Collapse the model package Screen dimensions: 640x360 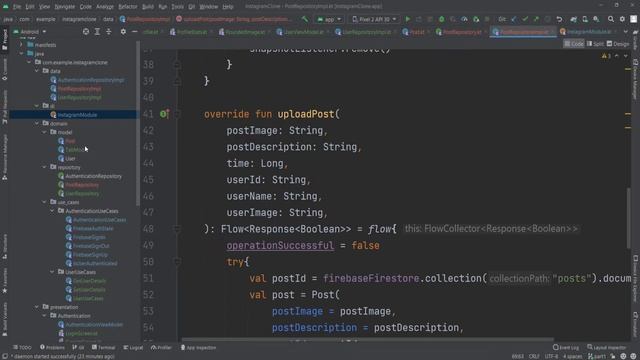click(x=44, y=132)
